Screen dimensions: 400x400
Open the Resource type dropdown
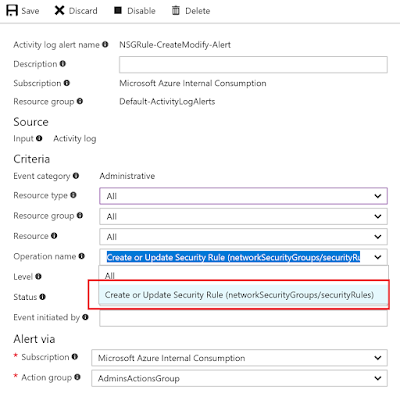pyautogui.click(x=243, y=196)
